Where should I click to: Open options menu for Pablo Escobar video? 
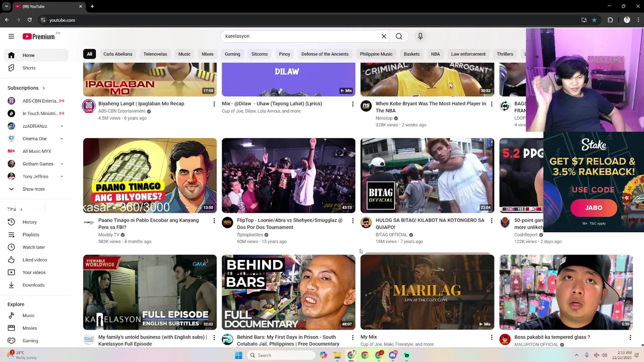click(x=214, y=221)
